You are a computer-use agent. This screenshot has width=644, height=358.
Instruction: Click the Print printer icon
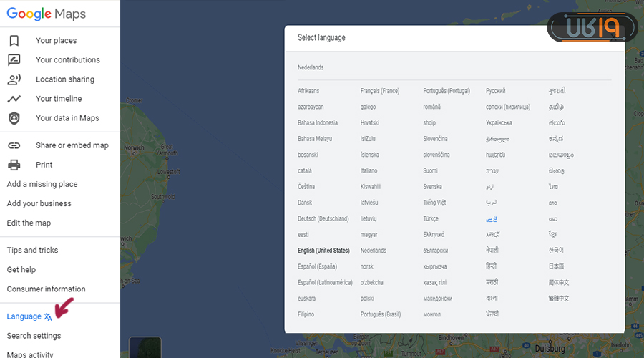[x=14, y=165]
